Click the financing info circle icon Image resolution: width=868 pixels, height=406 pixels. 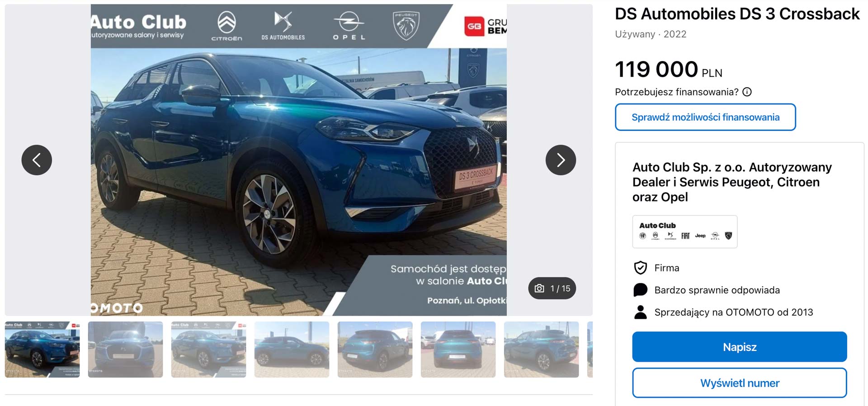point(747,92)
